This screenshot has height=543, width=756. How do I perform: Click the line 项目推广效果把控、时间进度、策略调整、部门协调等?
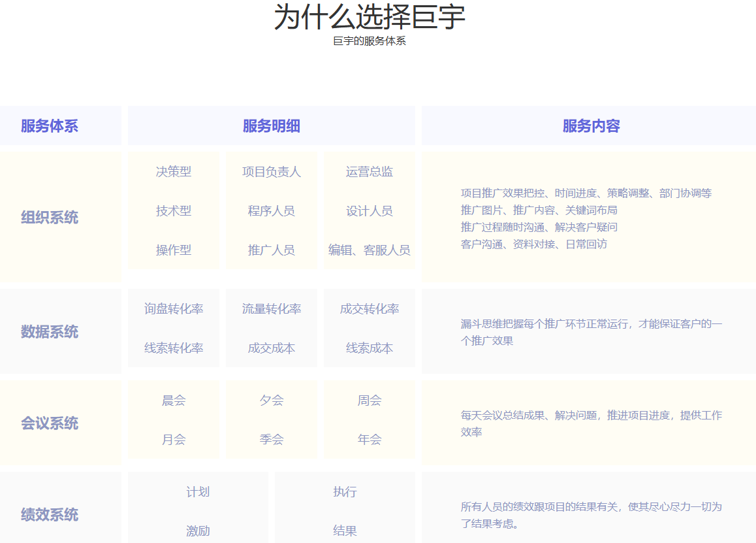coord(586,193)
